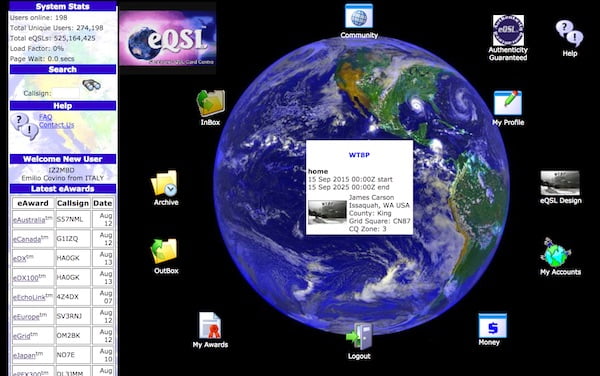
Task: Open the Archive folder icon
Action: pyautogui.click(x=165, y=183)
